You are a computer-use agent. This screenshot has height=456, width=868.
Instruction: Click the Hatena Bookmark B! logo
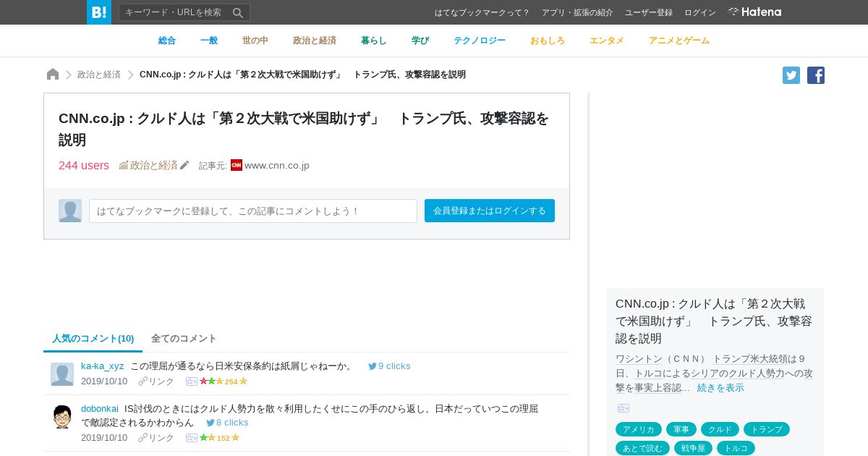pos(99,12)
